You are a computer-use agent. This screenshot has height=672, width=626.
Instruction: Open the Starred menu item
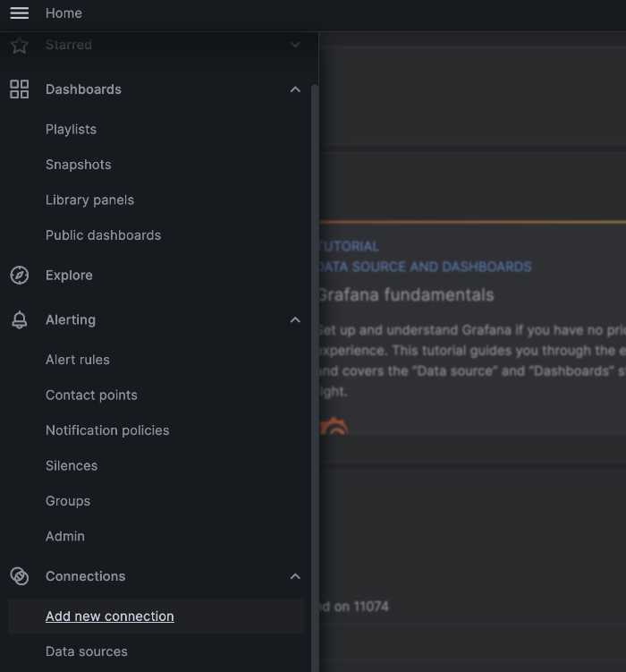[x=69, y=45]
